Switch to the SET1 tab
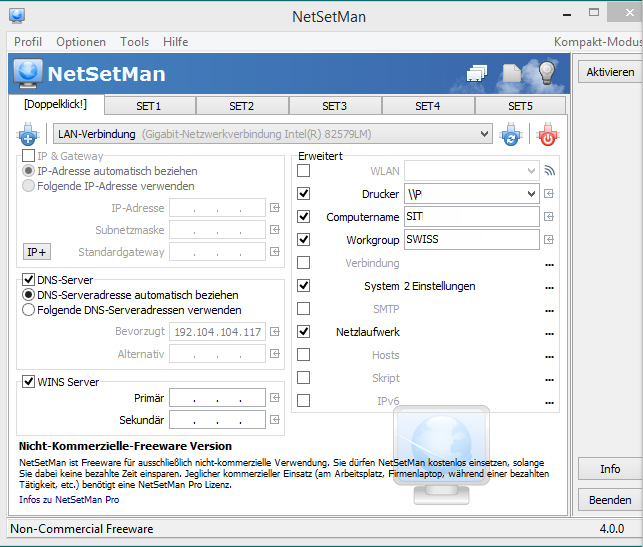Viewport: 643px width, 547px height. pos(149,106)
